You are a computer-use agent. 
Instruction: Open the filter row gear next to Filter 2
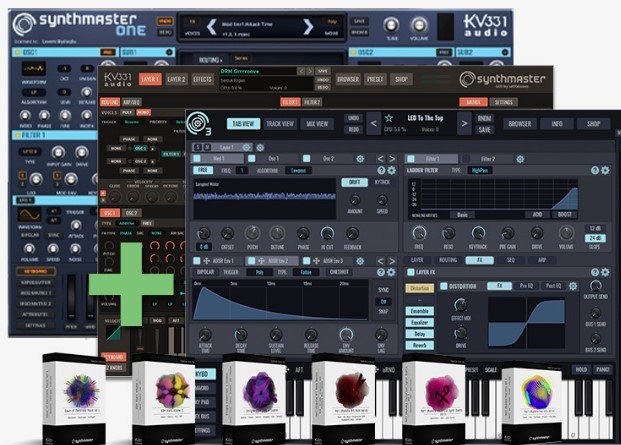pyautogui.click(x=520, y=159)
